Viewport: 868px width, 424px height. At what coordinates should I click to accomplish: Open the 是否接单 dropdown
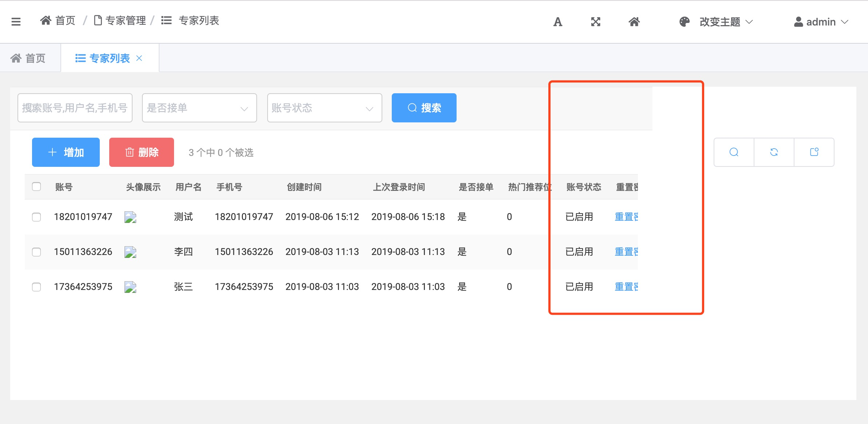click(x=199, y=107)
